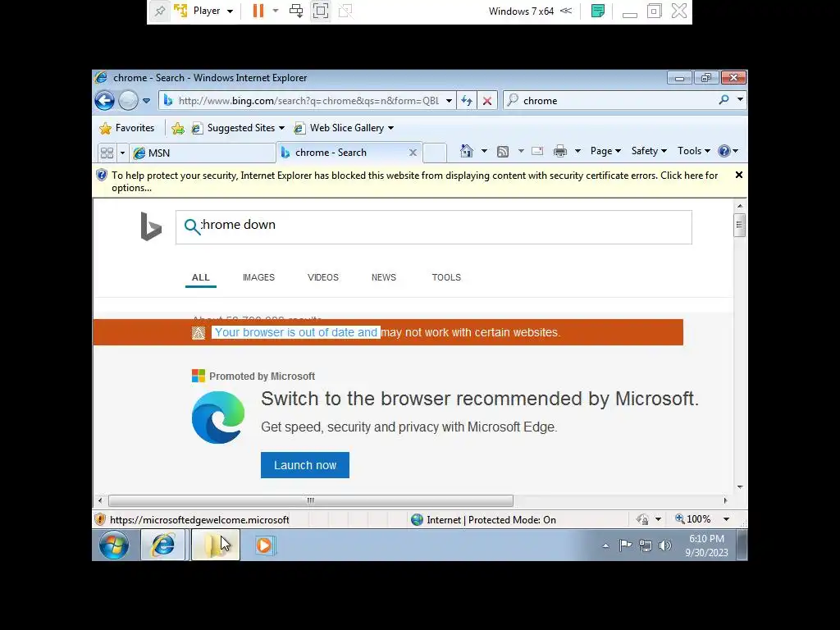Click the Microsoft Edge logo
Image resolution: width=840 pixels, height=630 pixels.
[x=218, y=418]
